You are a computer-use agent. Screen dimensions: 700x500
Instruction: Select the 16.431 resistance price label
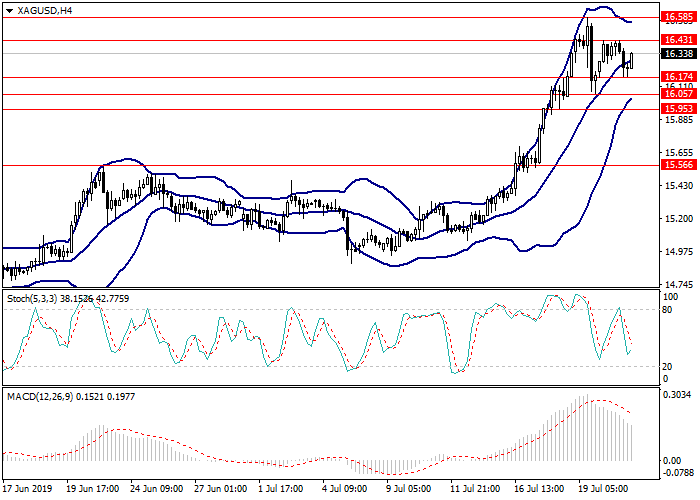677,40
